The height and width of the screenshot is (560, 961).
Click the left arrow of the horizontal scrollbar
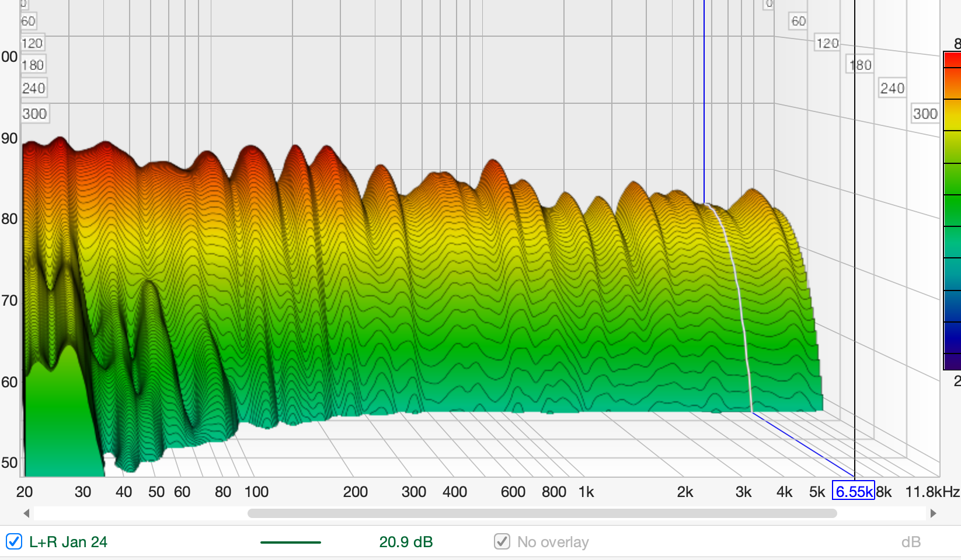click(x=26, y=513)
